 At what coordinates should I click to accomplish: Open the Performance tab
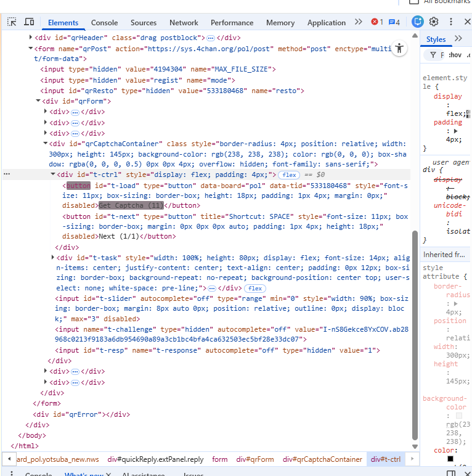[x=232, y=23]
